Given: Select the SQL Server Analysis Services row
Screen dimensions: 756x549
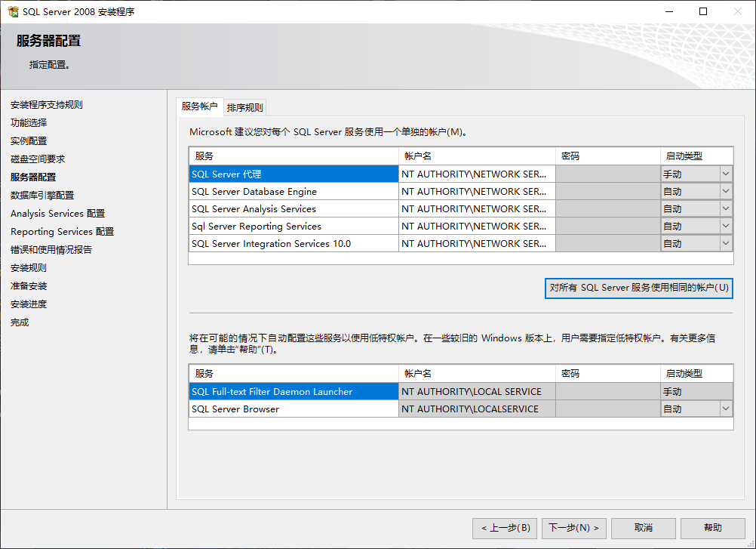Looking at the screenshot, I should 293,209.
